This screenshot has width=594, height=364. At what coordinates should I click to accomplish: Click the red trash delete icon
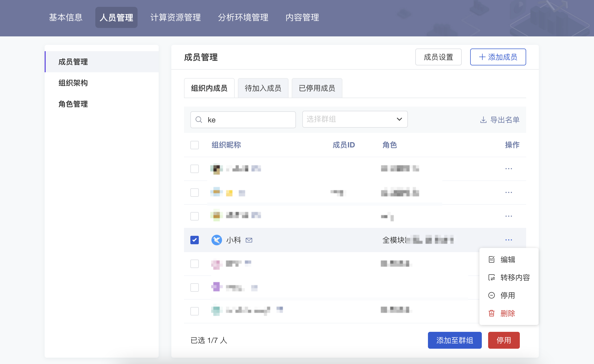click(x=492, y=313)
